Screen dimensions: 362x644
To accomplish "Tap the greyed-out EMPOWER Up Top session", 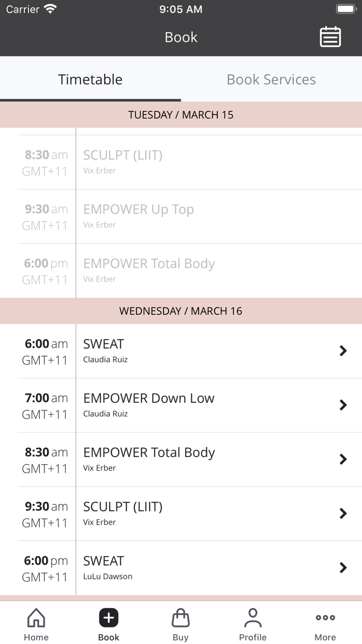I will pyautogui.click(x=181, y=215).
